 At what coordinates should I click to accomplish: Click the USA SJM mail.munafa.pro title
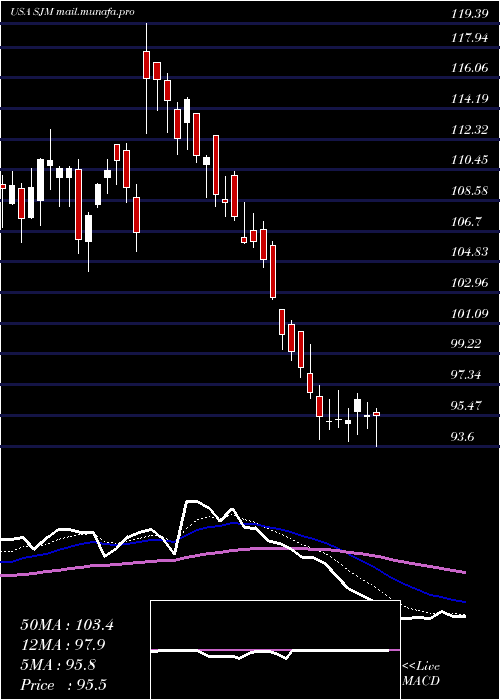[72, 12]
